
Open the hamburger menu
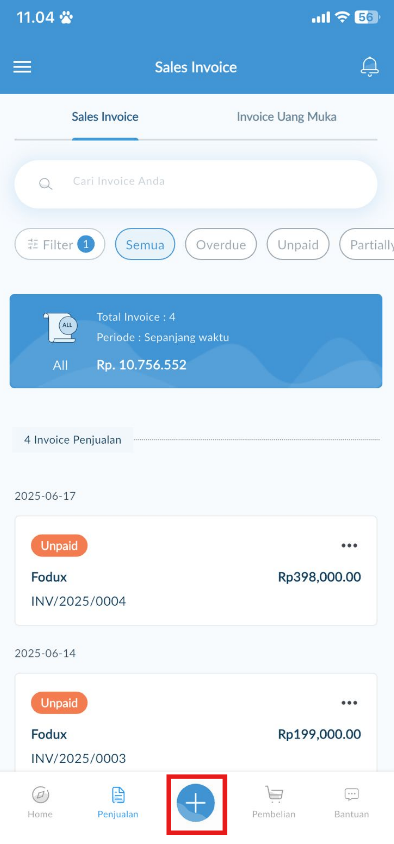click(x=22, y=67)
